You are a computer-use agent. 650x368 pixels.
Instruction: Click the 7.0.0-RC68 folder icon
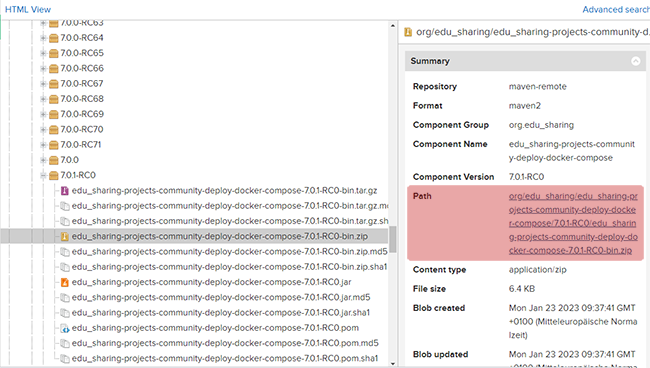pyautogui.click(x=53, y=99)
